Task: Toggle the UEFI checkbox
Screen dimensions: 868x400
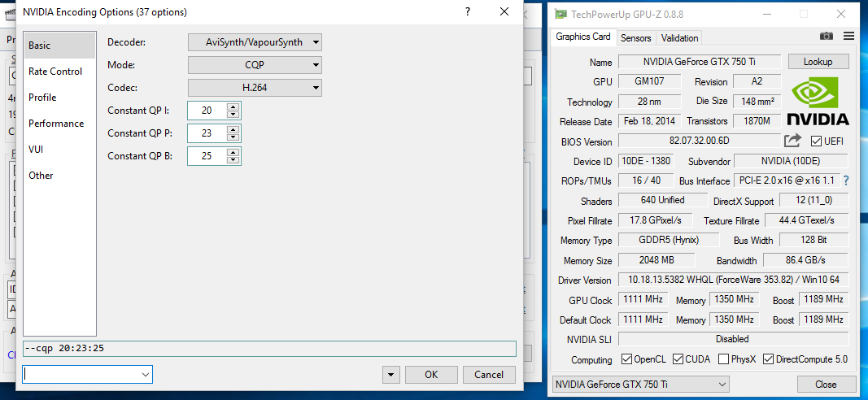Action: (816, 141)
